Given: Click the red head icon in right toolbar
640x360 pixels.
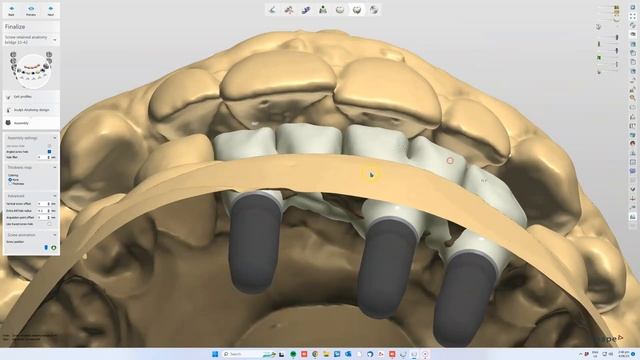Looking at the screenshot, I should [633, 144].
